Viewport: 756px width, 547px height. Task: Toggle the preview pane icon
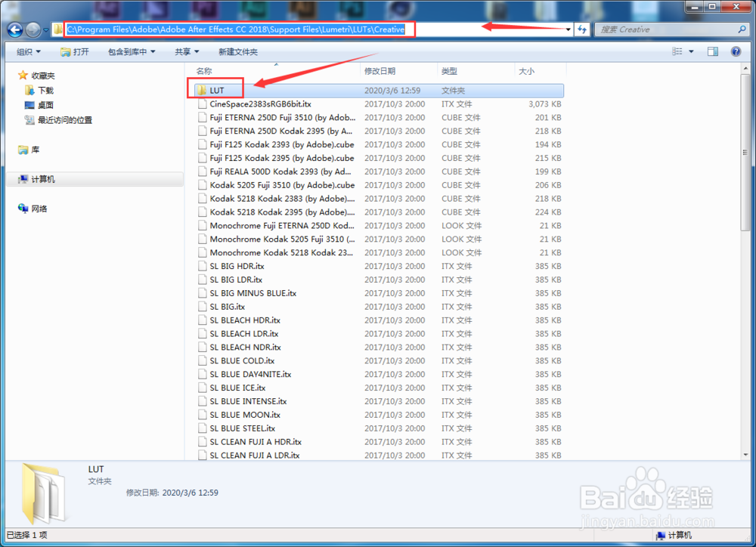[x=713, y=51]
